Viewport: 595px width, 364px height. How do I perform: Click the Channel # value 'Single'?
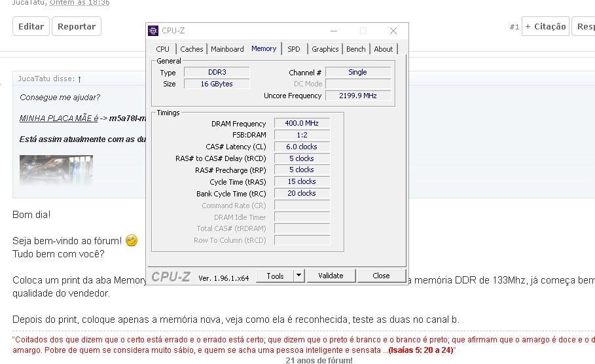point(358,72)
